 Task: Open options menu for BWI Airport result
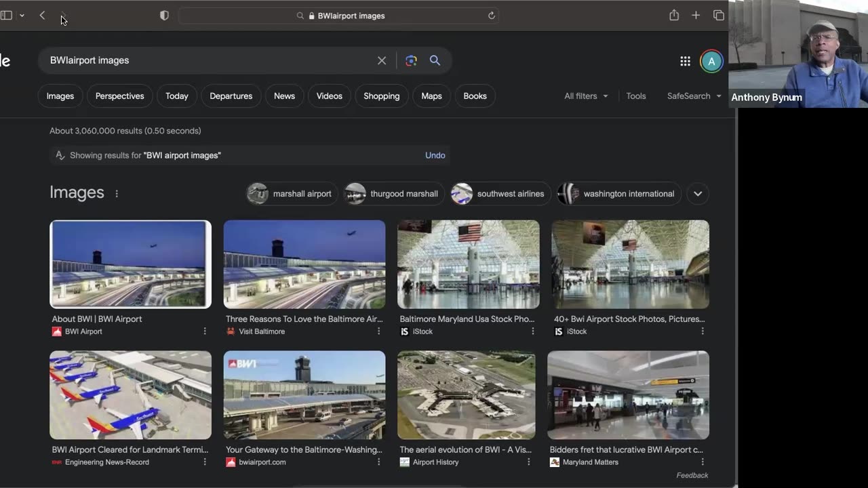205,331
